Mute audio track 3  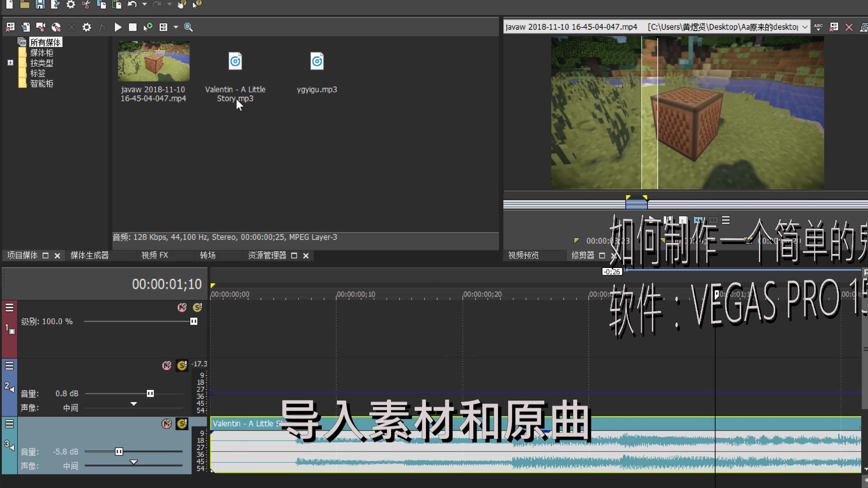(167, 424)
